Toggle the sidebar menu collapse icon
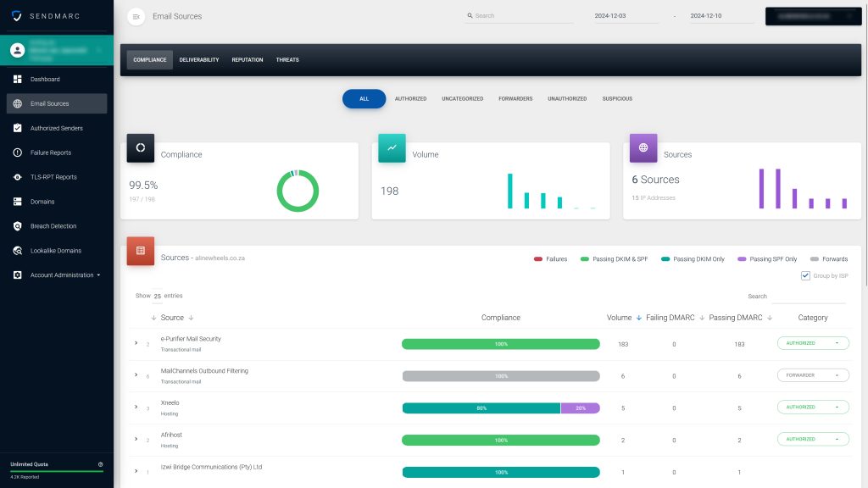The width and height of the screenshot is (868, 488). coord(136,17)
